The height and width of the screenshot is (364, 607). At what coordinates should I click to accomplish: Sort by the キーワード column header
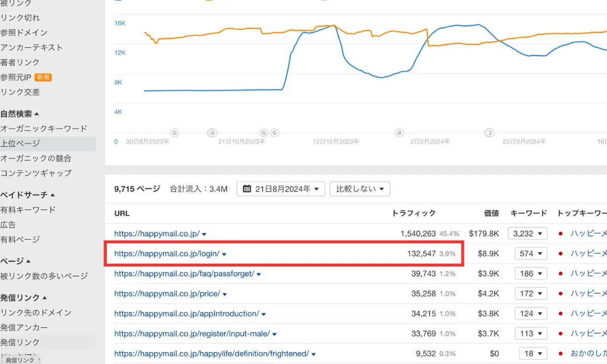click(529, 213)
